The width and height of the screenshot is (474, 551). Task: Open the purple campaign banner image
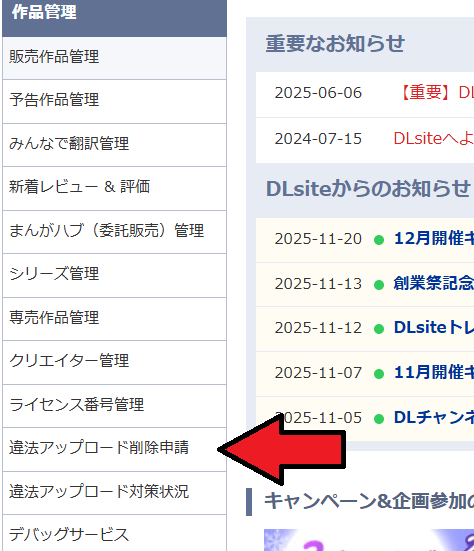369,540
